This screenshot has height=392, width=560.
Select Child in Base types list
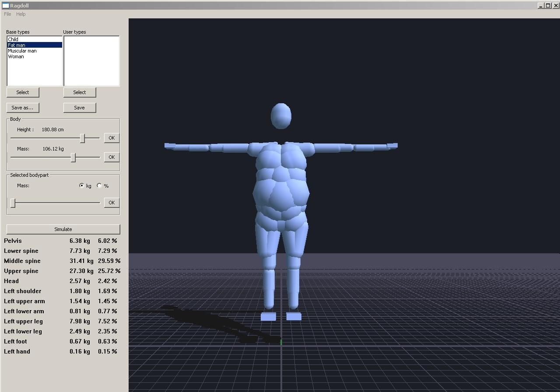tap(13, 39)
